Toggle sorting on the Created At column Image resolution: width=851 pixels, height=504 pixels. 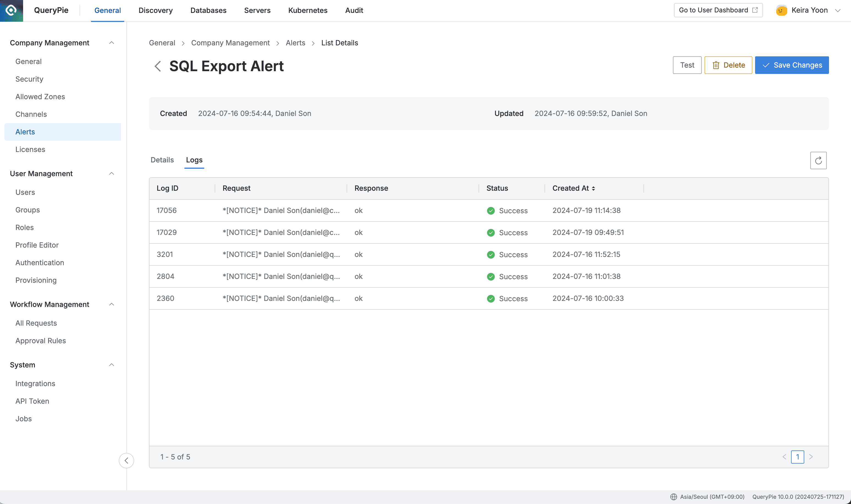pos(594,188)
